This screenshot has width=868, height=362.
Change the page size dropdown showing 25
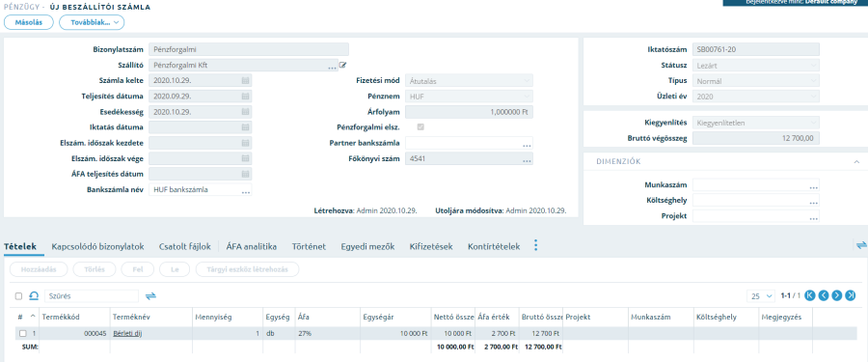761,296
